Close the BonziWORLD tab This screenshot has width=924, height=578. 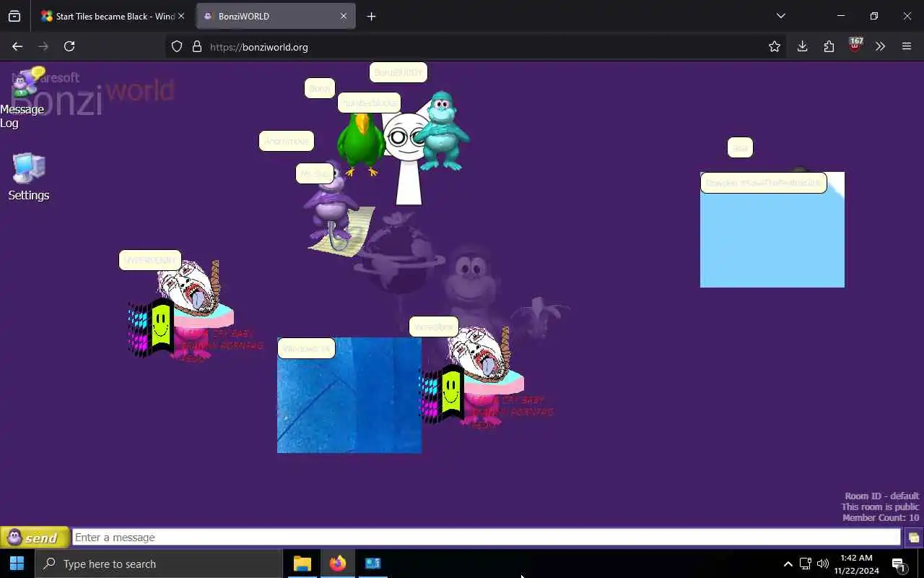pyautogui.click(x=344, y=16)
